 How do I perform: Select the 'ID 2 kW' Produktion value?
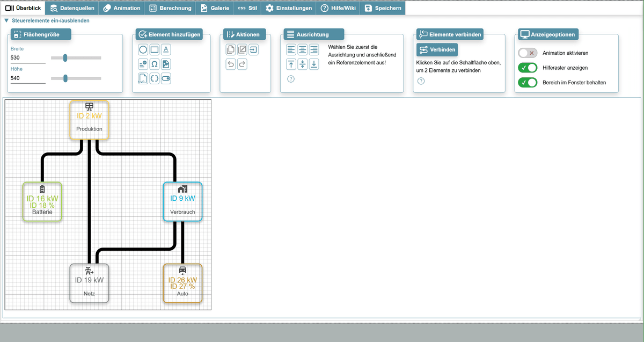pos(89,116)
